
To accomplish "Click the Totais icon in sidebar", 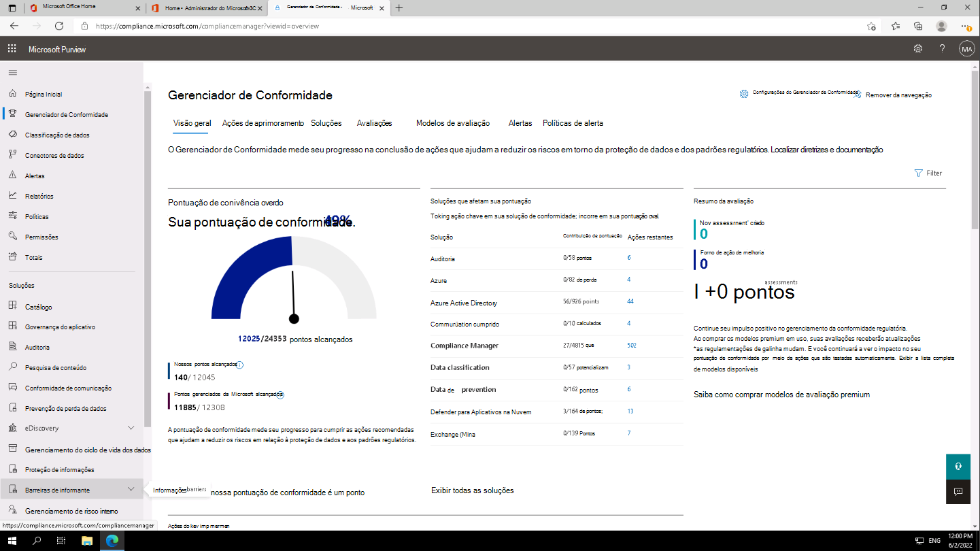I will pyautogui.click(x=12, y=257).
